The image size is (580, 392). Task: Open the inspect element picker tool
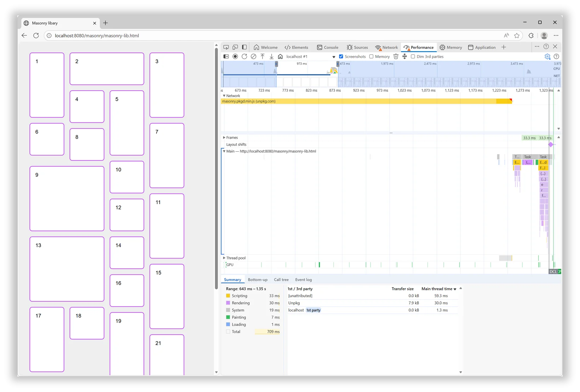point(226,47)
